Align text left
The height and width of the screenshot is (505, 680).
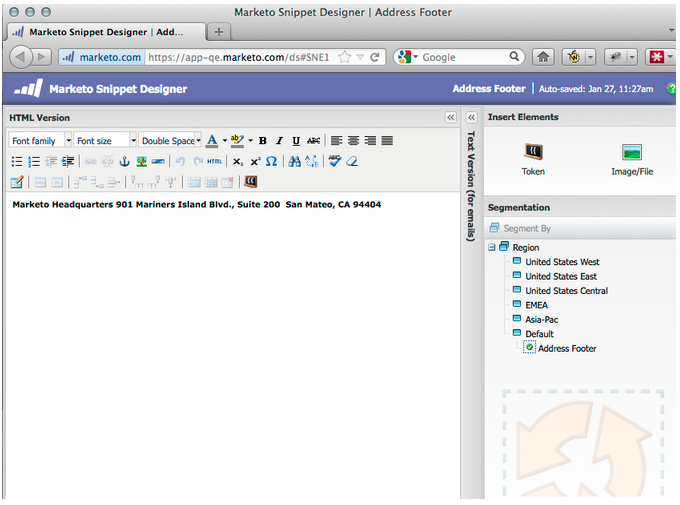click(337, 141)
